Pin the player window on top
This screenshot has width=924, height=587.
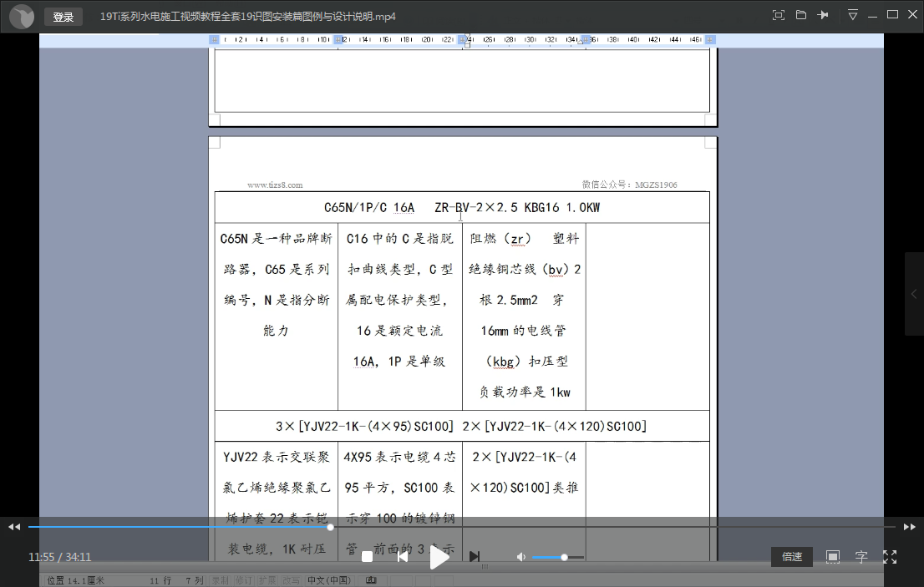tap(823, 15)
